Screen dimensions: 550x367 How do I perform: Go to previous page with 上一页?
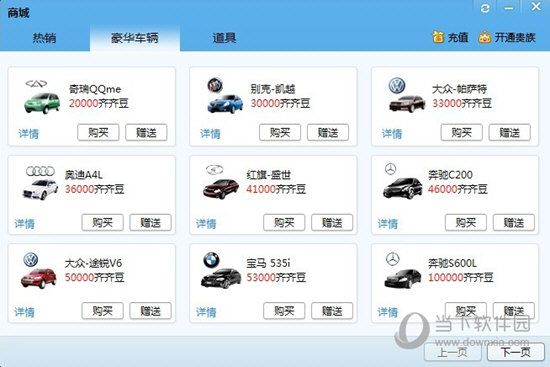[453, 352]
